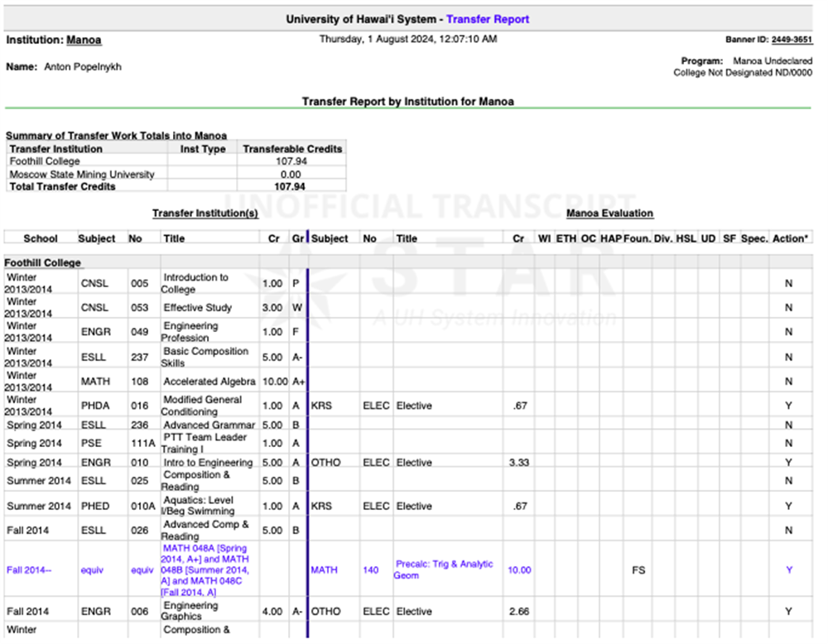Select the "Manoa Undeclared" program text
Screen dimensions: 828x644
click(x=773, y=61)
